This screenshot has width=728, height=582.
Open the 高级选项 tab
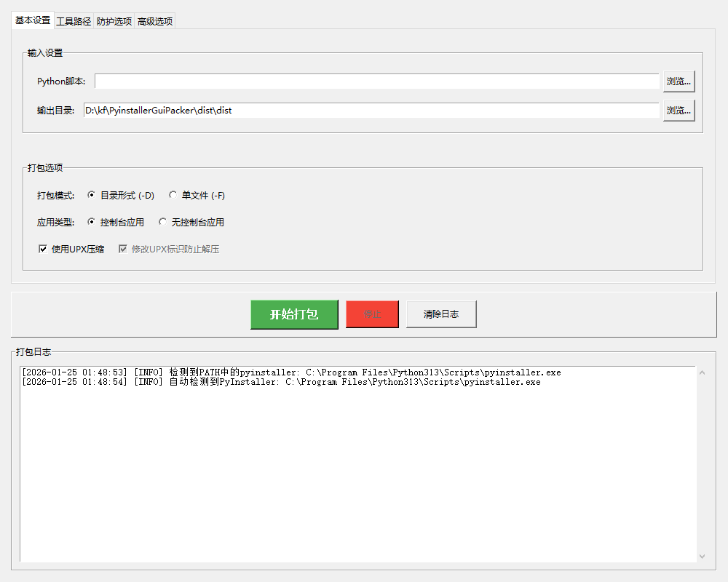155,21
